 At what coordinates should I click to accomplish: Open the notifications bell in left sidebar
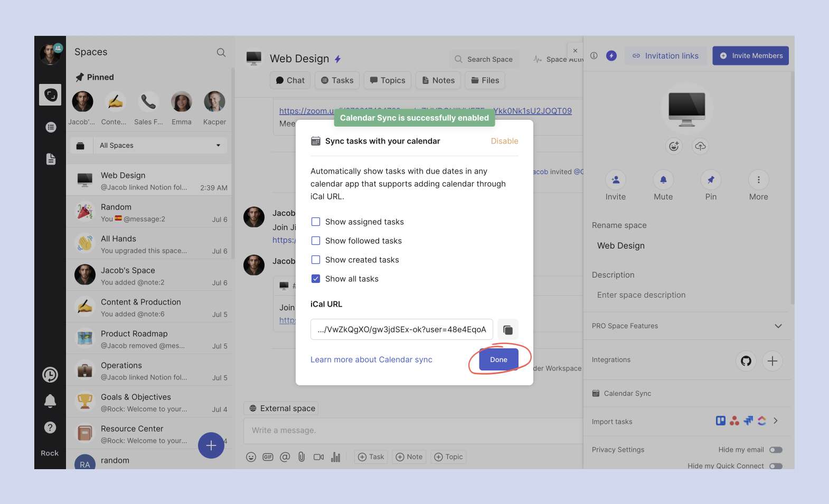coord(50,401)
